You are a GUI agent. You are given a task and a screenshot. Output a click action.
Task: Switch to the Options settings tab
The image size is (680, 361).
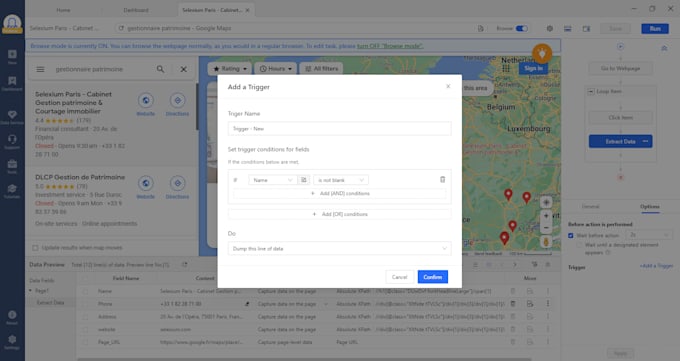coord(650,207)
